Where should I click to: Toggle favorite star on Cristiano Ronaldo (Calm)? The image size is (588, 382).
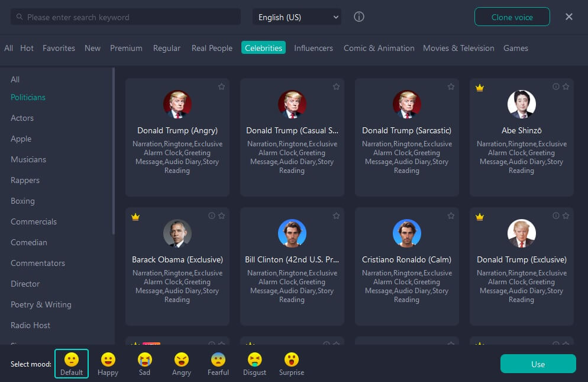click(451, 216)
